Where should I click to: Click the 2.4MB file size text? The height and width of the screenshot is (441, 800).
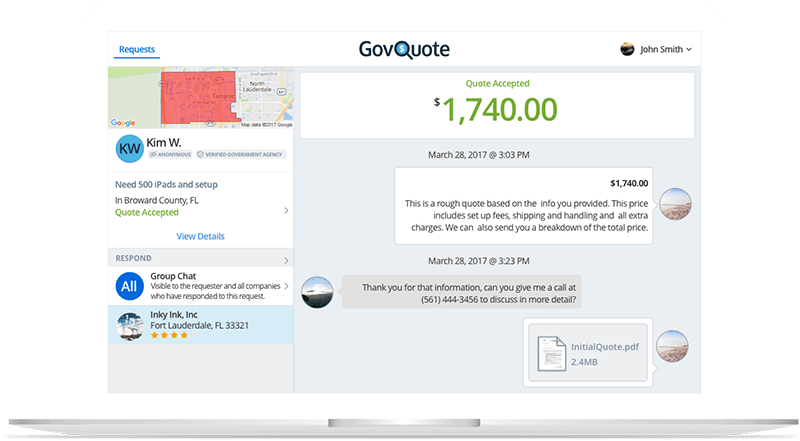[x=584, y=362]
